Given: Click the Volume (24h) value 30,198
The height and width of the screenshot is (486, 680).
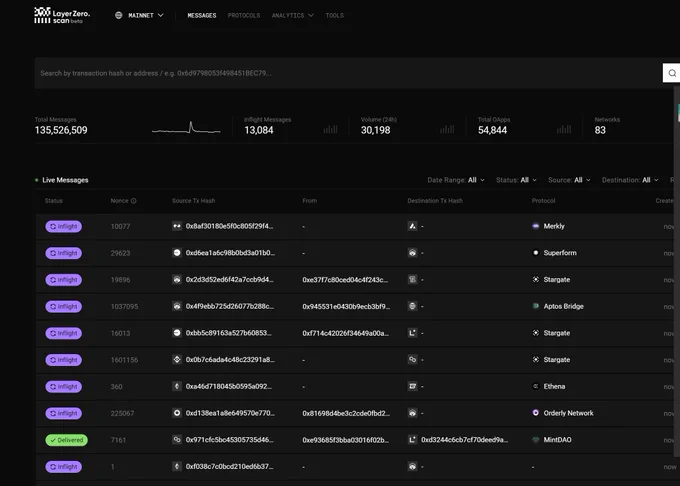Looking at the screenshot, I should [x=376, y=130].
